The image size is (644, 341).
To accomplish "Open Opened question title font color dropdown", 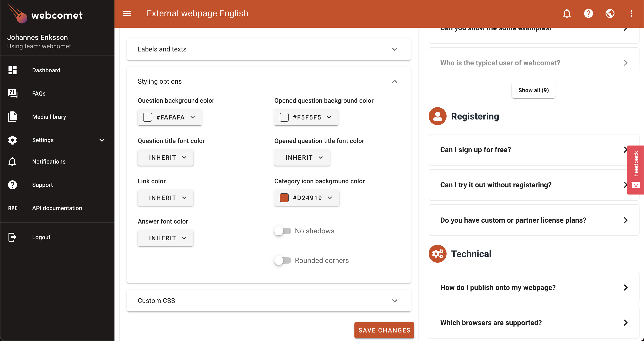I will (x=302, y=158).
